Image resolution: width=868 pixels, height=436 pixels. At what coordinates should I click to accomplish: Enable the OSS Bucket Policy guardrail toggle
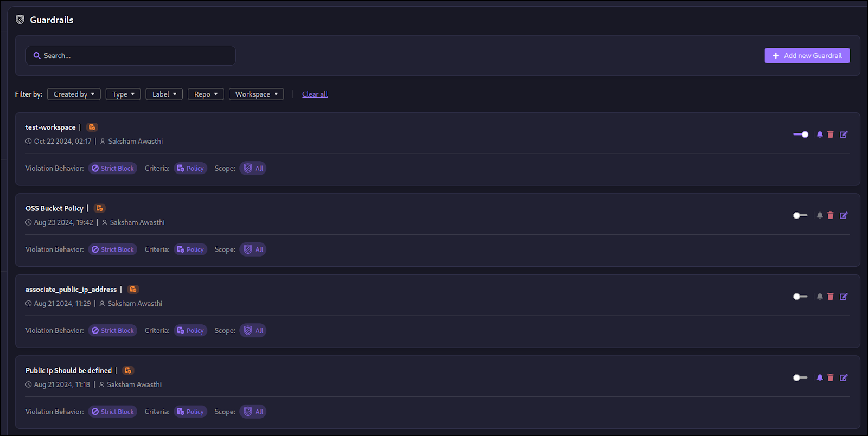pyautogui.click(x=801, y=215)
